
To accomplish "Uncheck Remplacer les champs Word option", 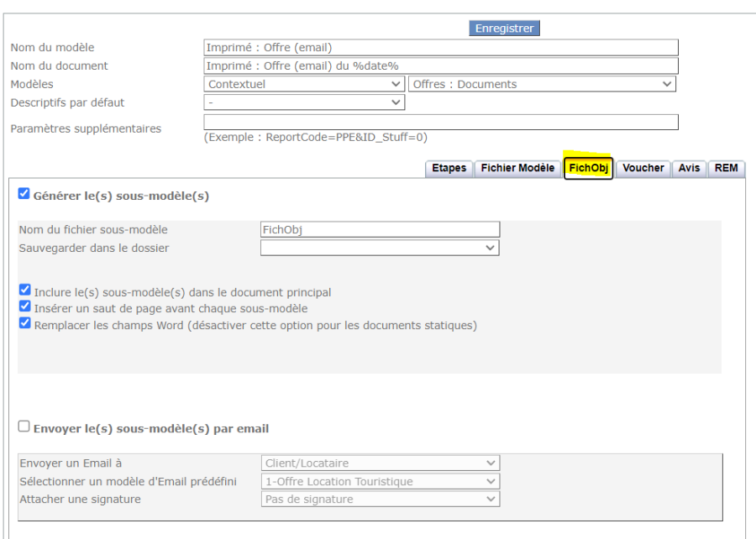I will point(25,323).
